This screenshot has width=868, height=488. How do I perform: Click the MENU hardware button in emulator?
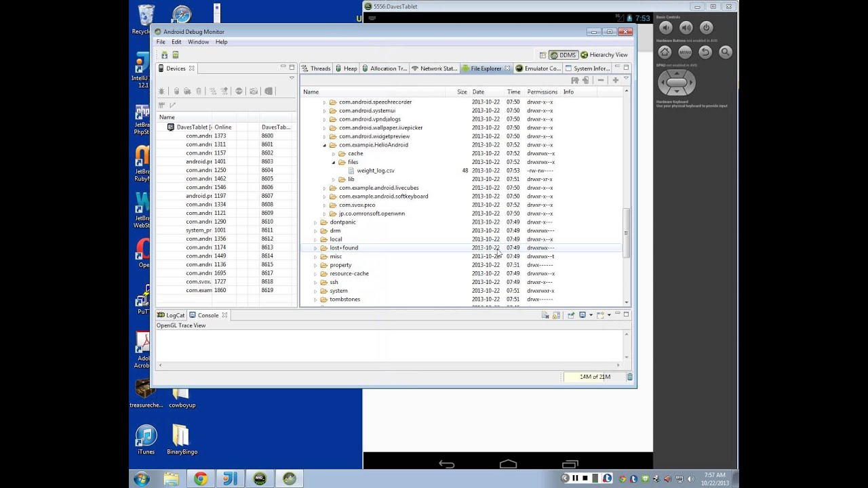(x=685, y=52)
